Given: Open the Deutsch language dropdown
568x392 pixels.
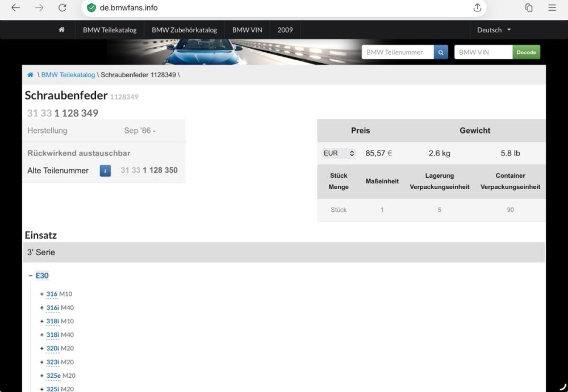Looking at the screenshot, I should pyautogui.click(x=494, y=30).
